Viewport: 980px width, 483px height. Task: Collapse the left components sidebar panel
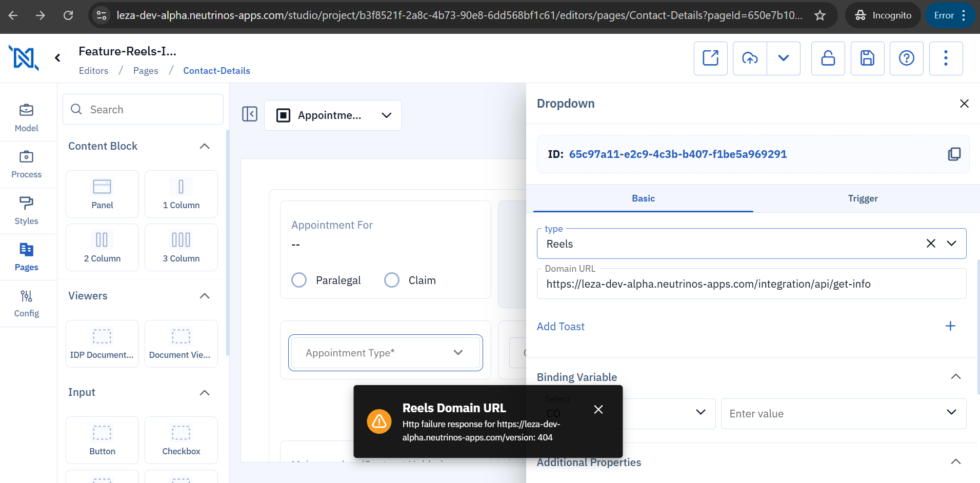tap(250, 114)
